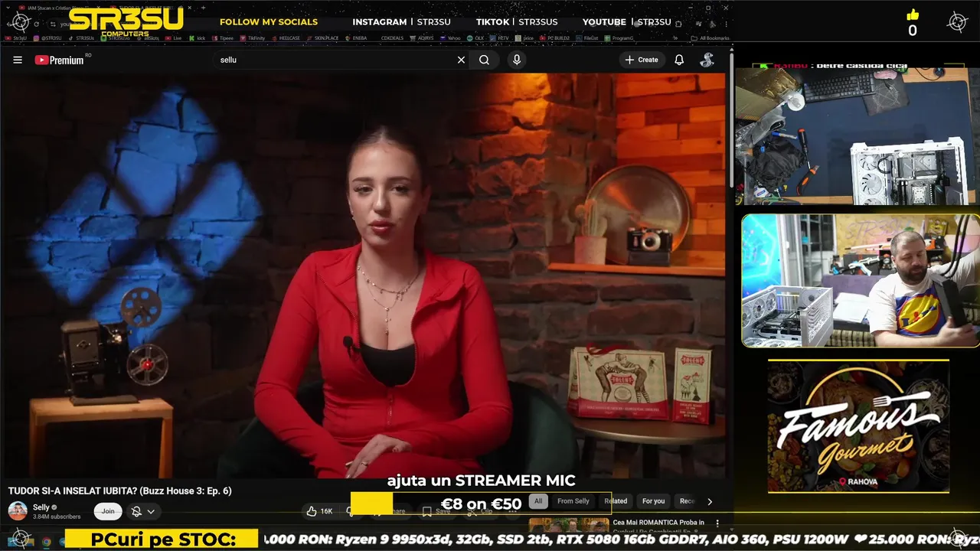
Task: Open the CDKDEALS bookmark
Action: [x=392, y=37]
